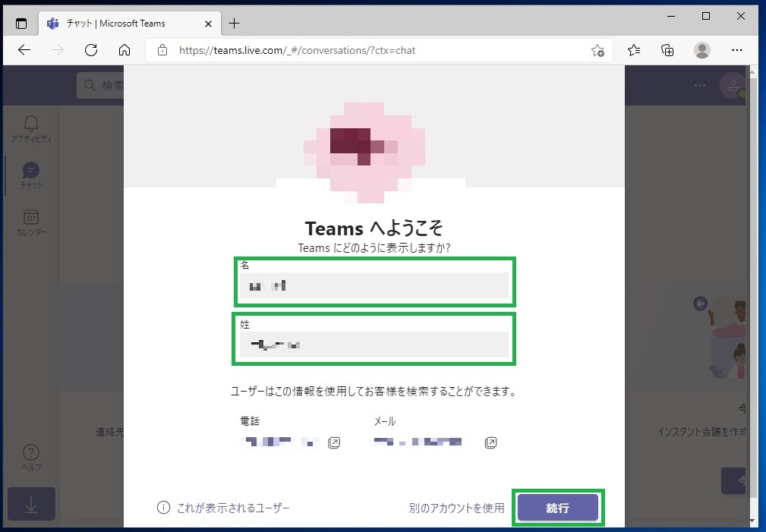The image size is (766, 532).
Task: Open the Teams more options ellipsis
Action: 700,86
